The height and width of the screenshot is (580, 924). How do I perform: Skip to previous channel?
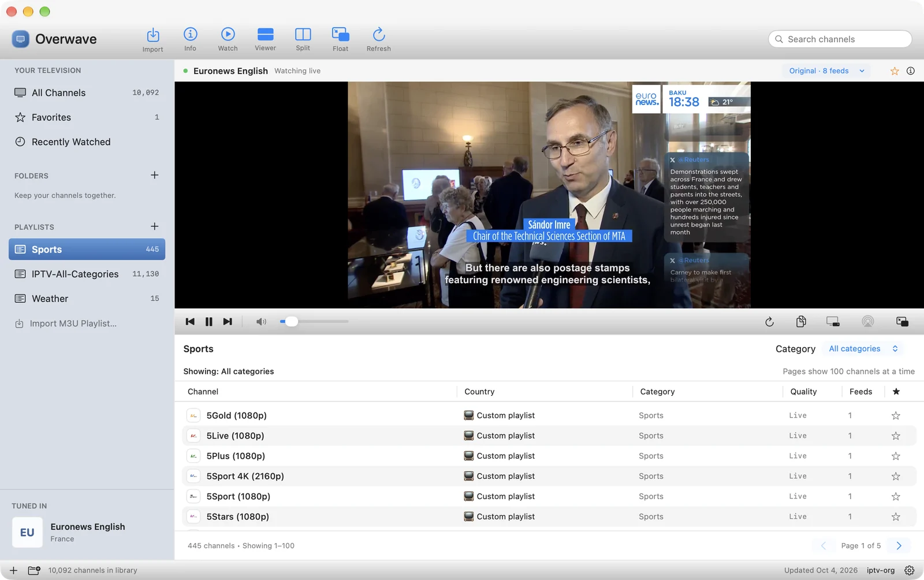click(x=190, y=322)
